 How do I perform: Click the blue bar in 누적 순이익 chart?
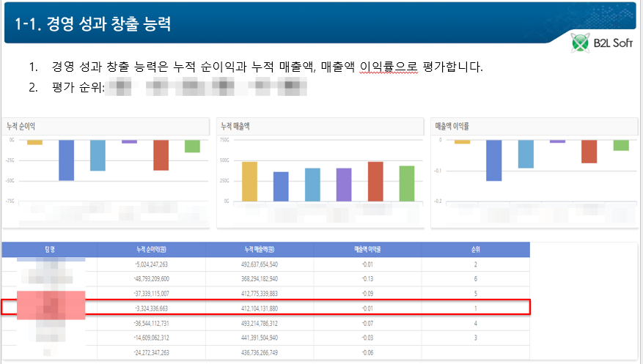pyautogui.click(x=66, y=160)
